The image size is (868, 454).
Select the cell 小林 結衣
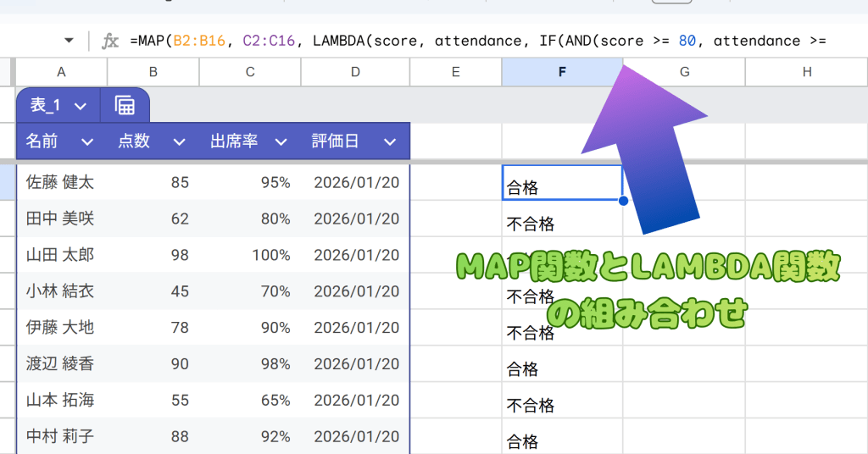61,291
